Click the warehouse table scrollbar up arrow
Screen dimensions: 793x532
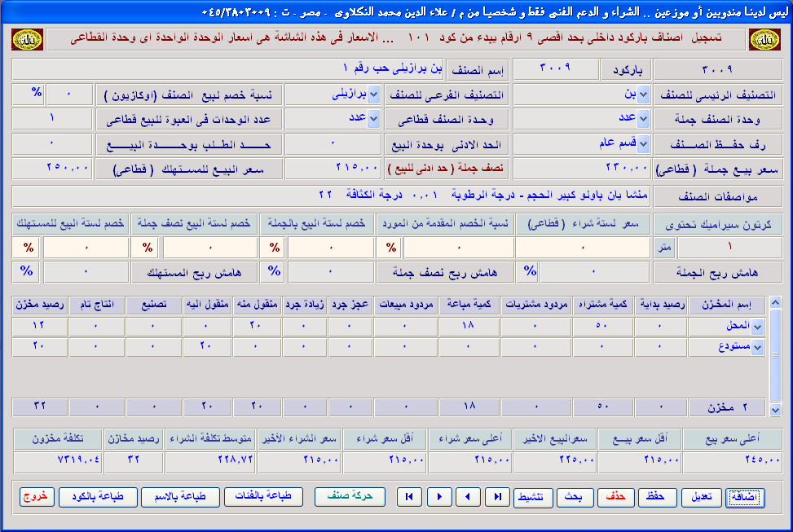[x=776, y=303]
